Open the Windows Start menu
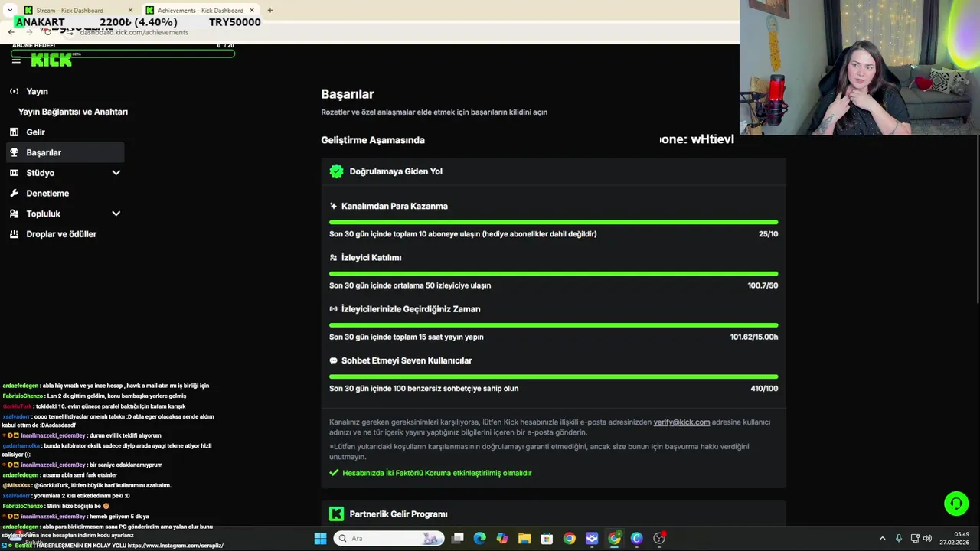Screen dimensions: 980x551 click(x=320, y=538)
